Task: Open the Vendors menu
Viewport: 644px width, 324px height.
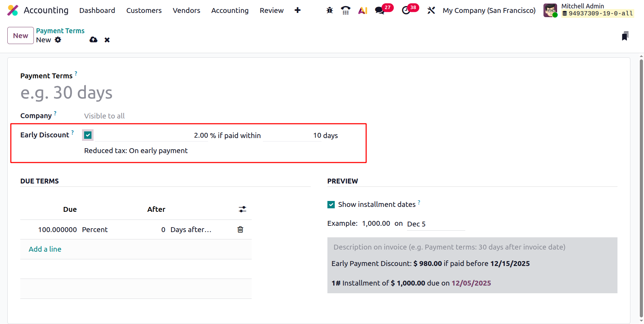Action: (186, 10)
